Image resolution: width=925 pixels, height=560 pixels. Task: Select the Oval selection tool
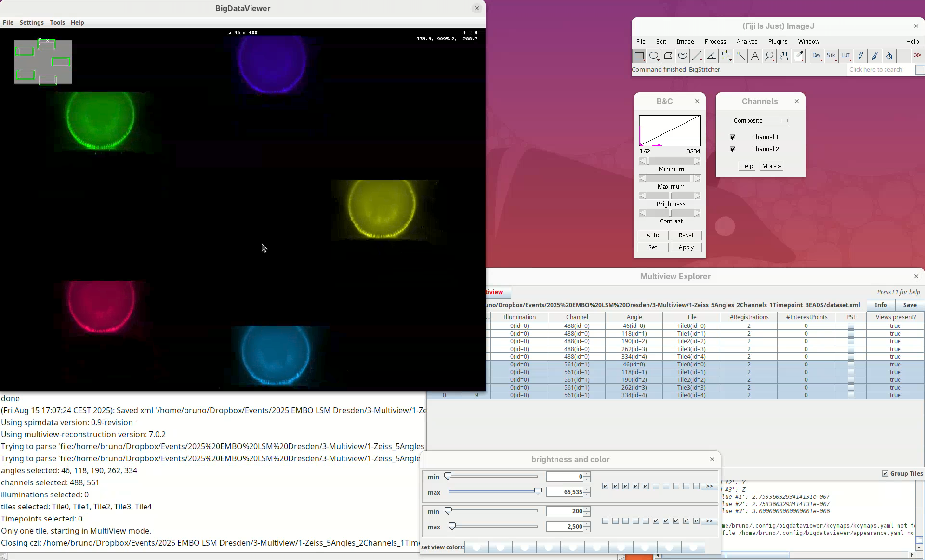(x=654, y=56)
